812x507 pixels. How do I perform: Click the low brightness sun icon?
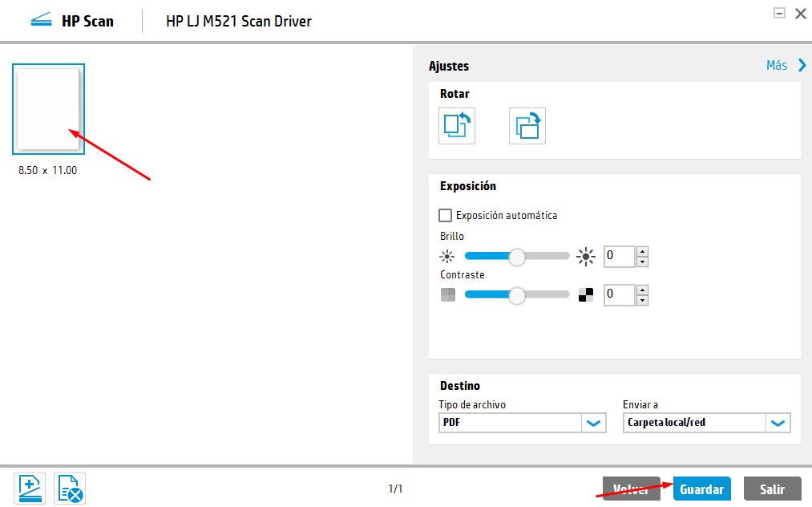click(x=447, y=256)
